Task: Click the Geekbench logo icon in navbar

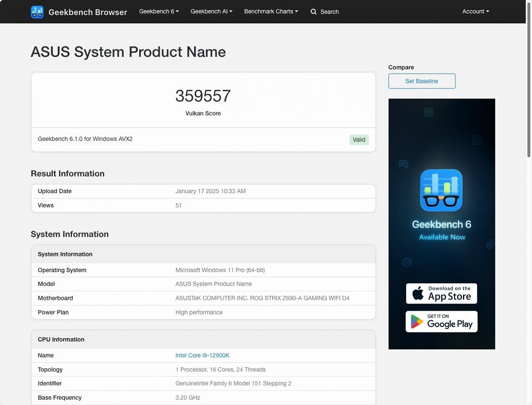Action: [x=37, y=12]
